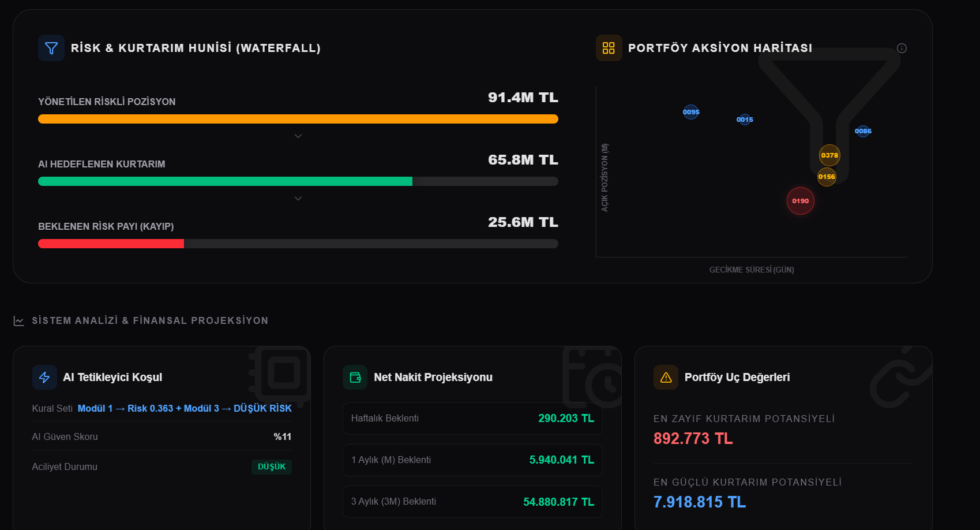Click the funnel icon beside Risk & Kurtarım Hunisi

[x=51, y=48]
